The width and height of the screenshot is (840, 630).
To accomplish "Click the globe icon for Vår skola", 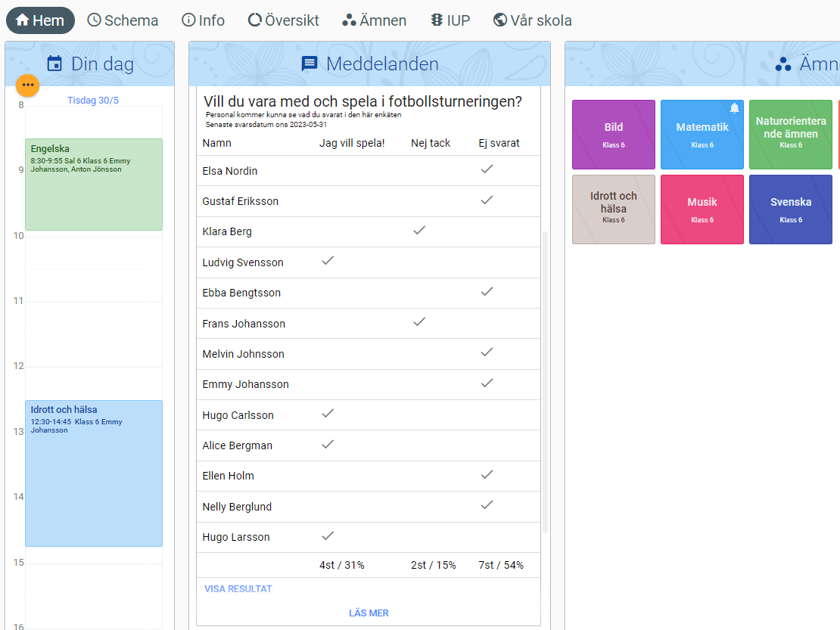I will point(499,20).
